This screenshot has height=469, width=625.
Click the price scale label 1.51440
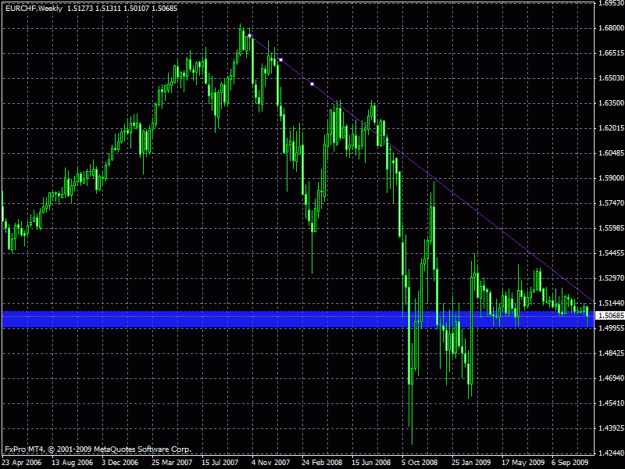(611, 303)
